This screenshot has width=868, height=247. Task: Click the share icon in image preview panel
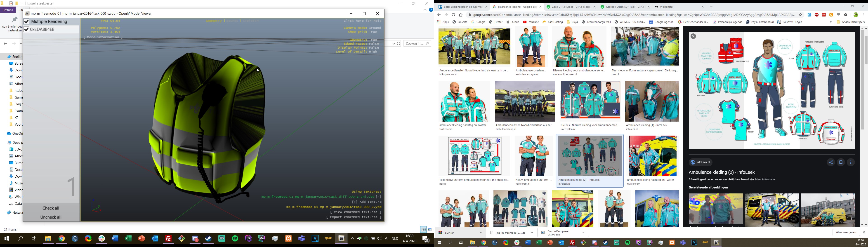[x=831, y=162]
